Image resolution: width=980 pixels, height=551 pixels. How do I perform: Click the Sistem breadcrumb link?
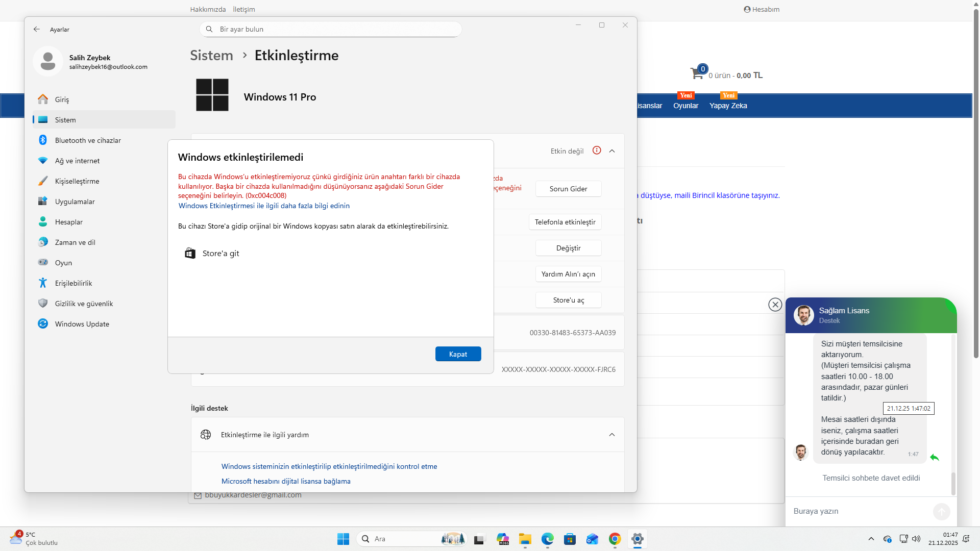click(211, 55)
